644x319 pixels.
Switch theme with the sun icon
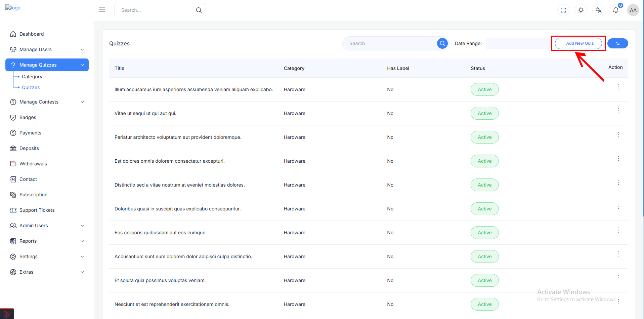point(581,10)
